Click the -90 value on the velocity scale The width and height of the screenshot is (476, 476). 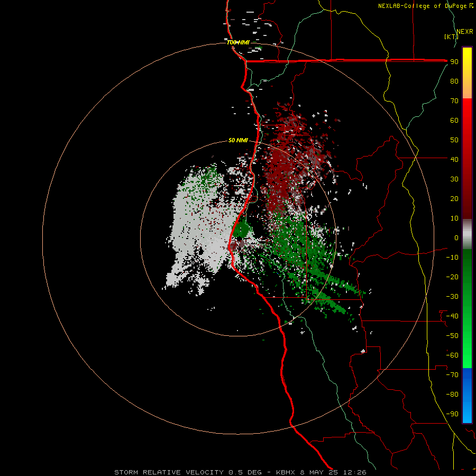(452, 414)
